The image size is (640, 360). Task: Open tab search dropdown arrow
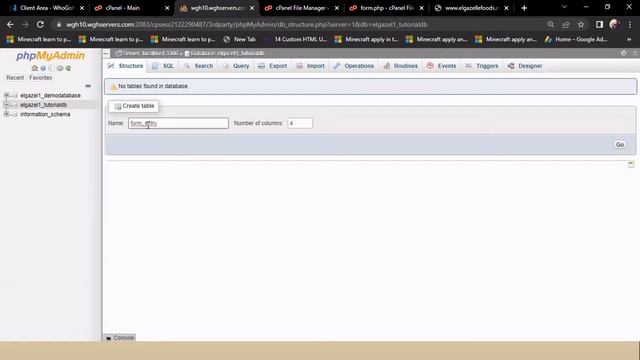click(x=564, y=7)
